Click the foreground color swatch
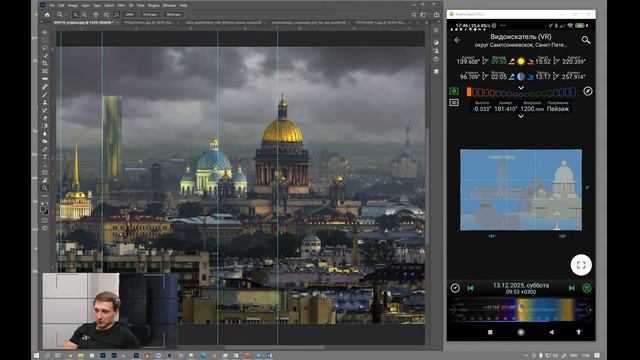The width and height of the screenshot is (640, 360). click(43, 209)
